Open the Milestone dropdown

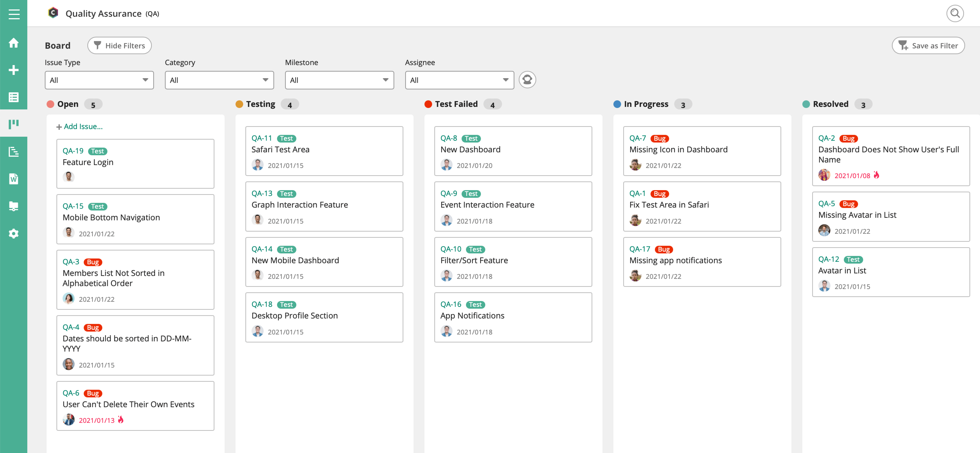[339, 80]
